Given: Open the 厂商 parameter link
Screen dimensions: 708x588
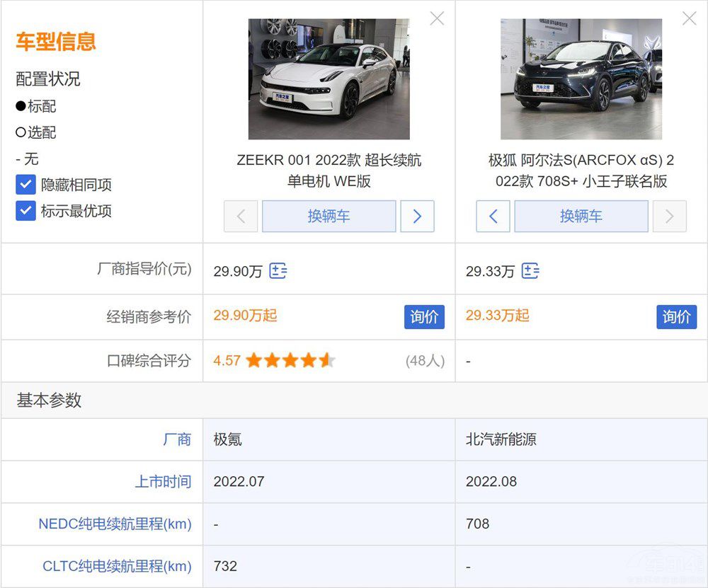Looking at the screenshot, I should click(x=178, y=439).
